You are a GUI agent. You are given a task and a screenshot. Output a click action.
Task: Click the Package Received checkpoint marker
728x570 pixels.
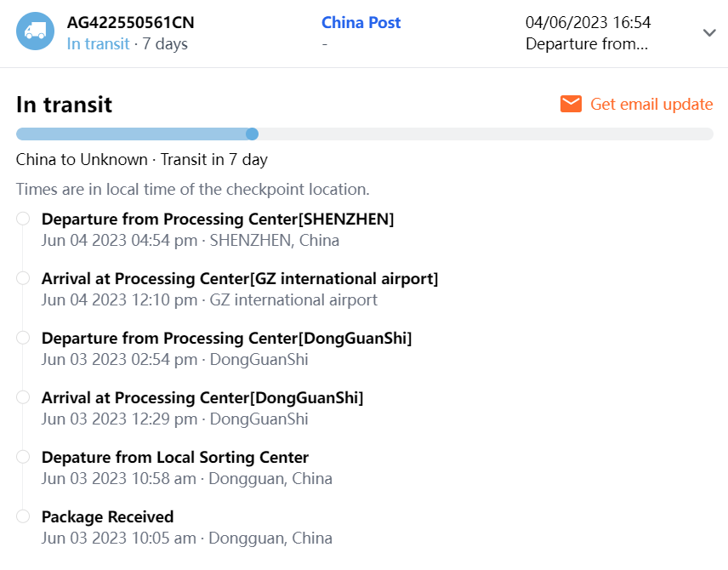click(x=23, y=517)
